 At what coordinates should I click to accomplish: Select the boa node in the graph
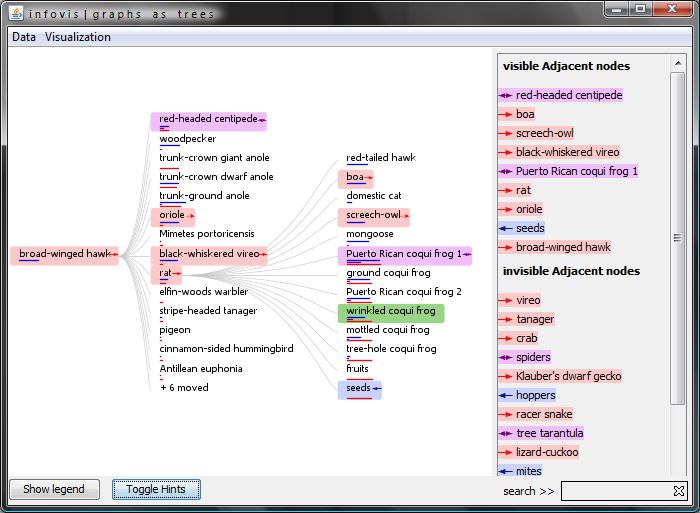click(x=356, y=179)
